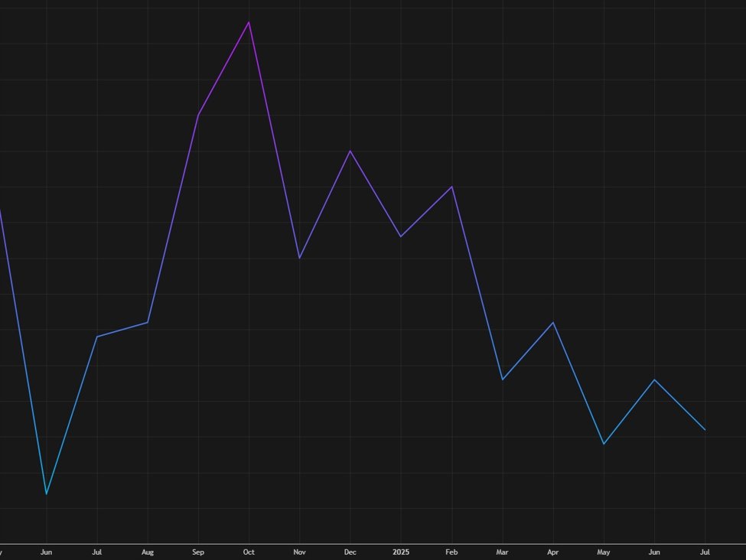The height and width of the screenshot is (560, 746).
Task: Select the November dip on the line
Action: tap(299, 258)
